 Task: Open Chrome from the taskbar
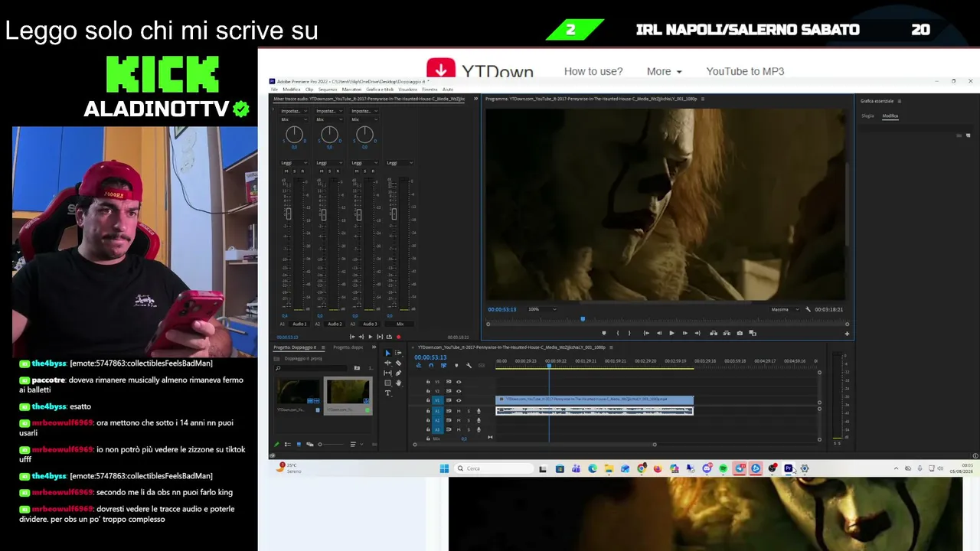click(x=642, y=468)
